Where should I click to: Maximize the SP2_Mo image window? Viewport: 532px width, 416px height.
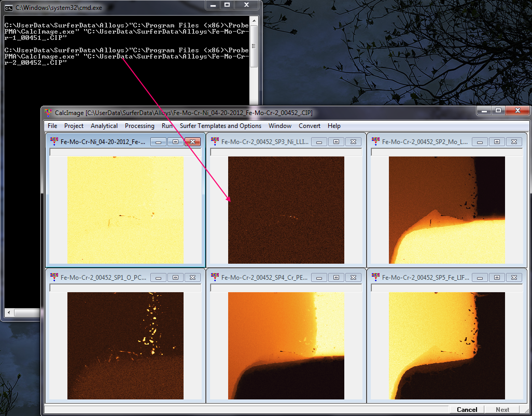(497, 141)
